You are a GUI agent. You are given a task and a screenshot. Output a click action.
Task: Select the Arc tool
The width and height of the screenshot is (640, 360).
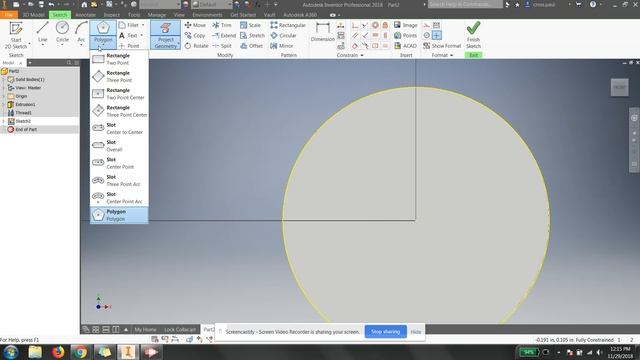pos(81,33)
